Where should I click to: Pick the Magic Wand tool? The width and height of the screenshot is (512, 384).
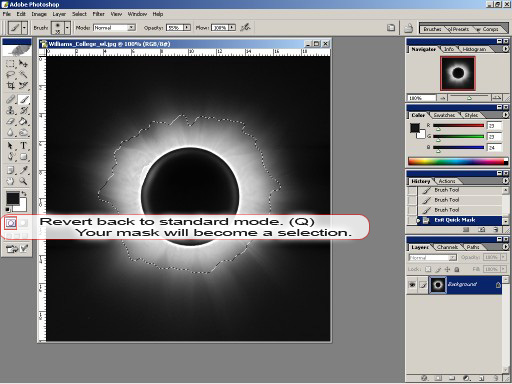click(x=23, y=74)
